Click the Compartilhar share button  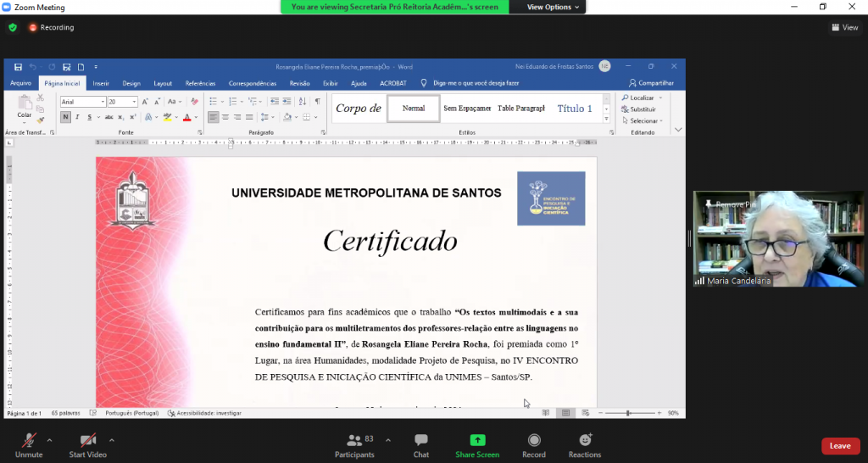click(x=651, y=83)
